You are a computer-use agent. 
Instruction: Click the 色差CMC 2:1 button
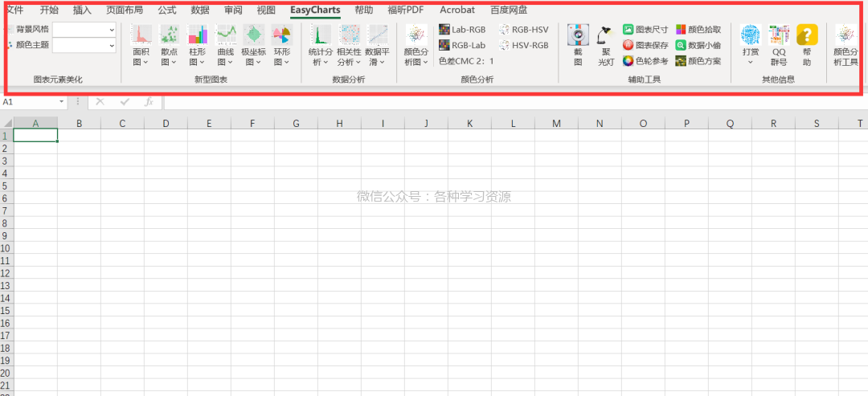click(466, 61)
